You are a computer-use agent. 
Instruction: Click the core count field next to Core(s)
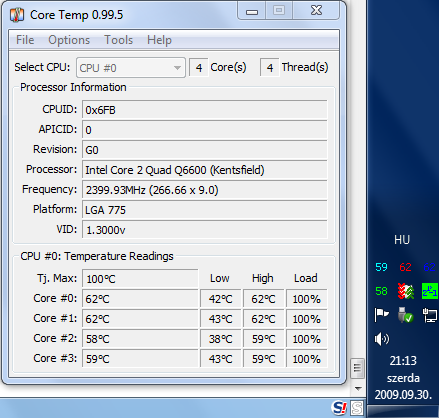point(199,68)
